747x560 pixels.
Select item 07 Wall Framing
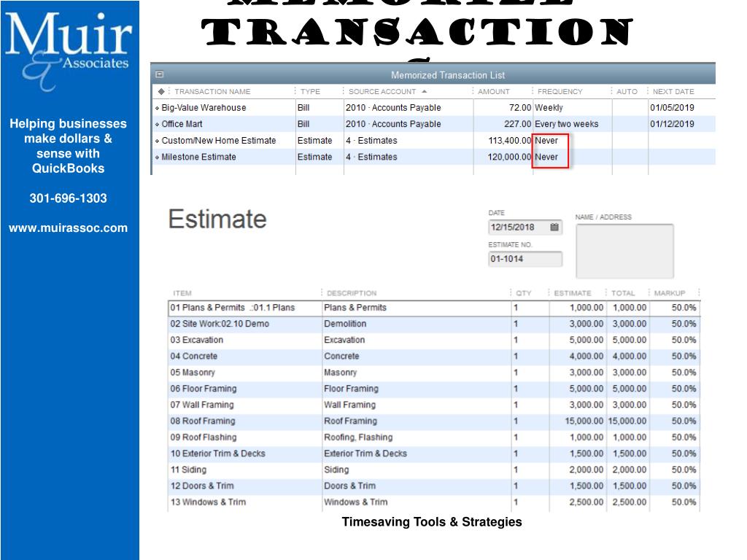434,405
